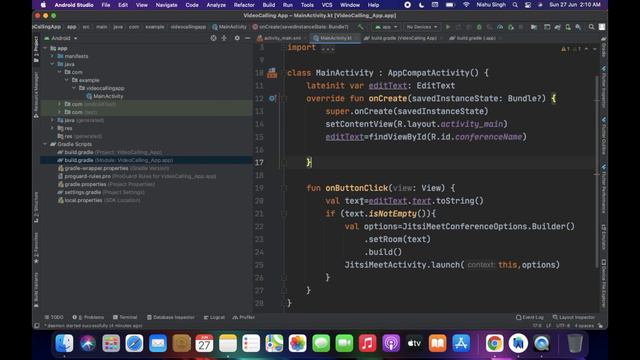The width and height of the screenshot is (640, 360).
Task: Open the Event Log
Action: coord(530,317)
